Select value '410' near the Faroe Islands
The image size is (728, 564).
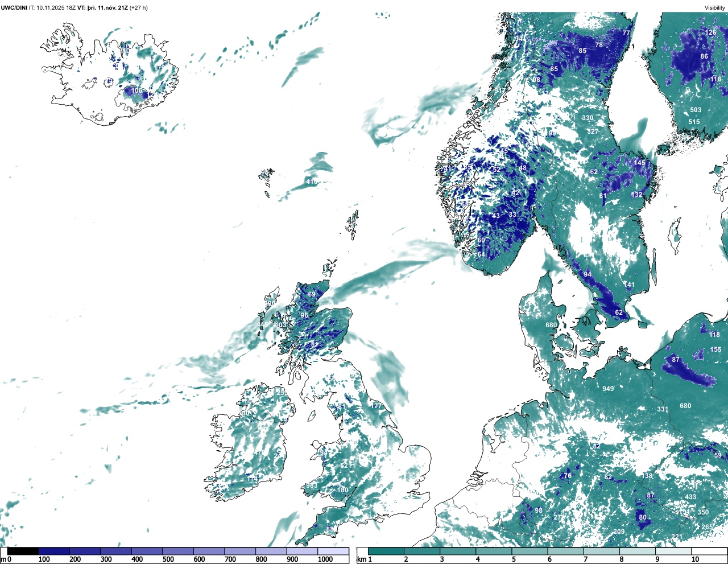(312, 182)
